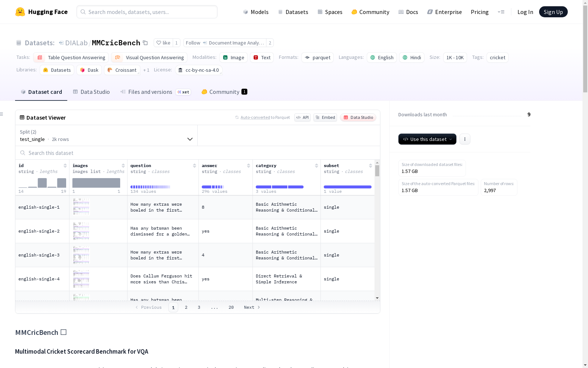Open the more navigation menu icon
The width and height of the screenshot is (588, 368).
(x=501, y=12)
